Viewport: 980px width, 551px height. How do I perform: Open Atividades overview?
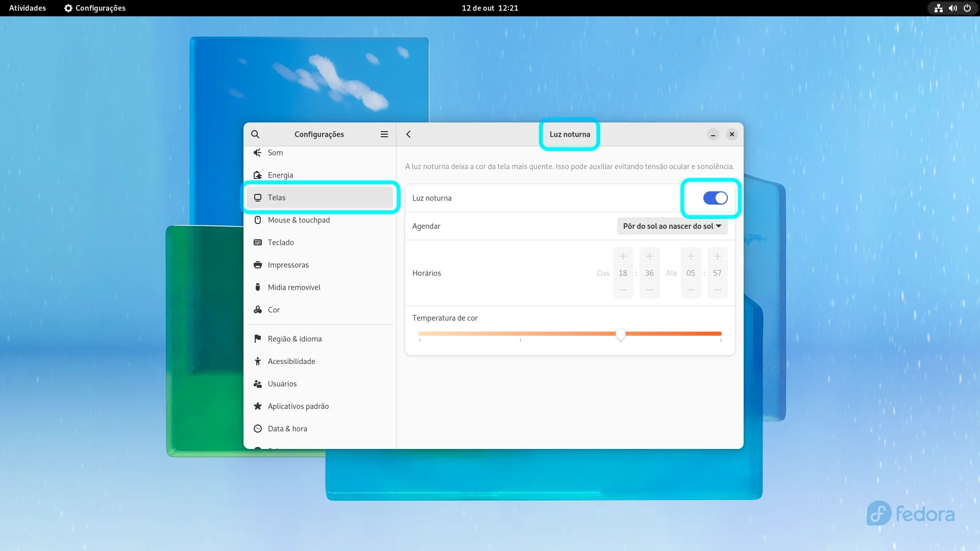pos(28,8)
